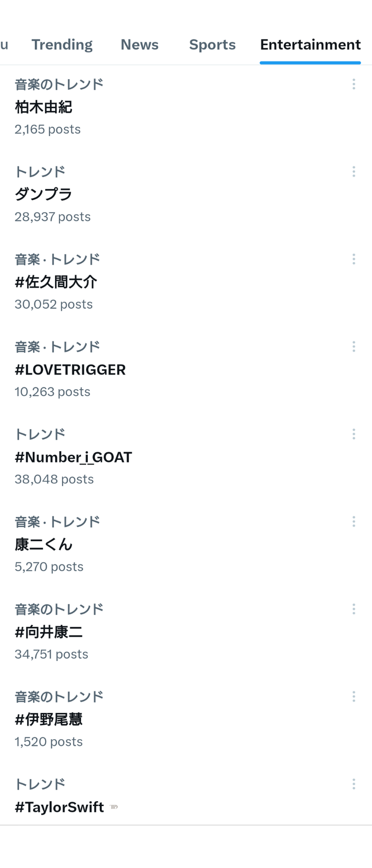Image resolution: width=372 pixels, height=868 pixels.
Task: Open the #向井康二 music trend
Action: [x=186, y=632]
